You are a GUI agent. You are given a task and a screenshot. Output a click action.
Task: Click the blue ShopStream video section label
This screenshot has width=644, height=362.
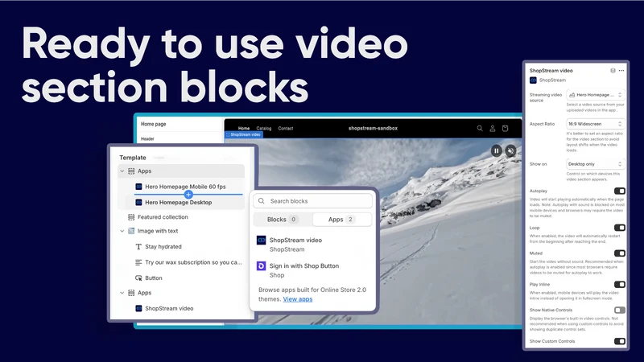pyautogui.click(x=244, y=134)
